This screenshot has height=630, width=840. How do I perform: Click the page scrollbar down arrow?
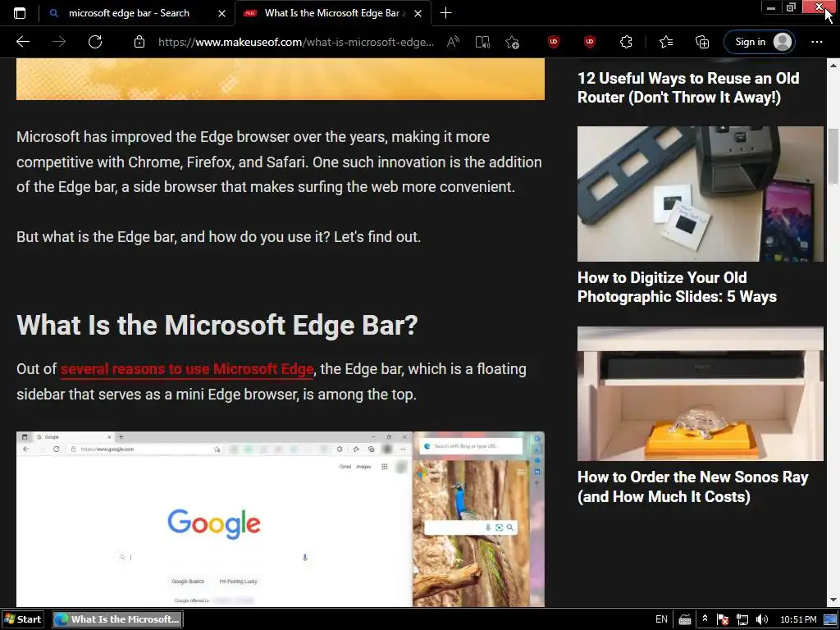pos(833,600)
